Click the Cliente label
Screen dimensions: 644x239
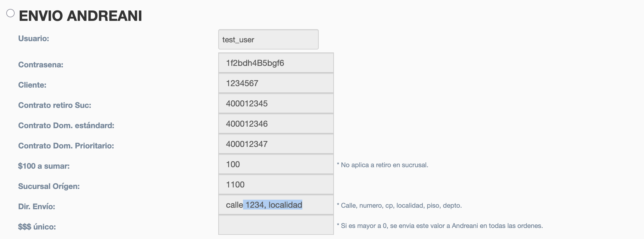[32, 85]
